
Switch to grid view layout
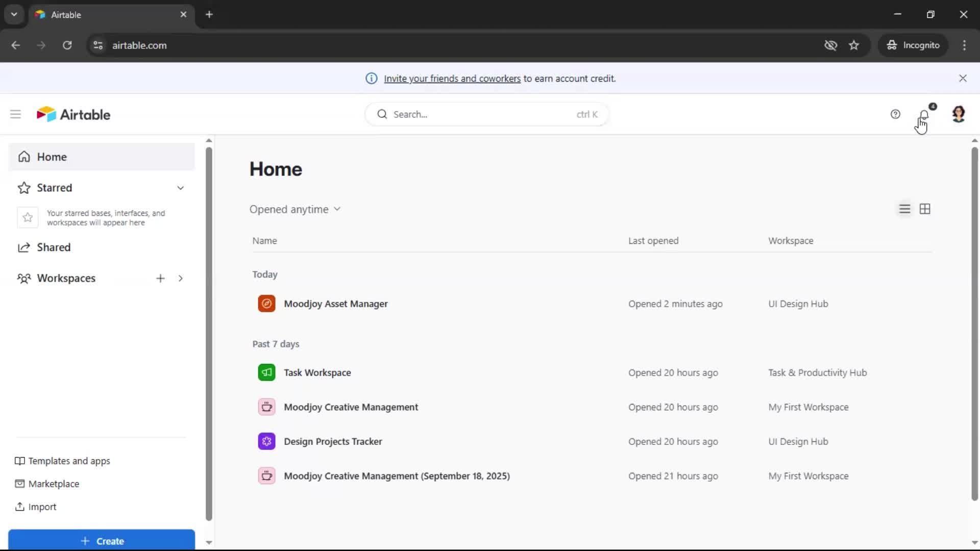[925, 209]
